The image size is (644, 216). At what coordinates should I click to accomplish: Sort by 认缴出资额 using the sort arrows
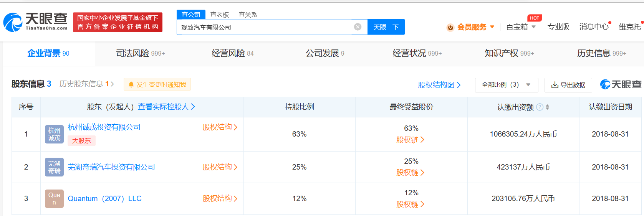point(547,107)
